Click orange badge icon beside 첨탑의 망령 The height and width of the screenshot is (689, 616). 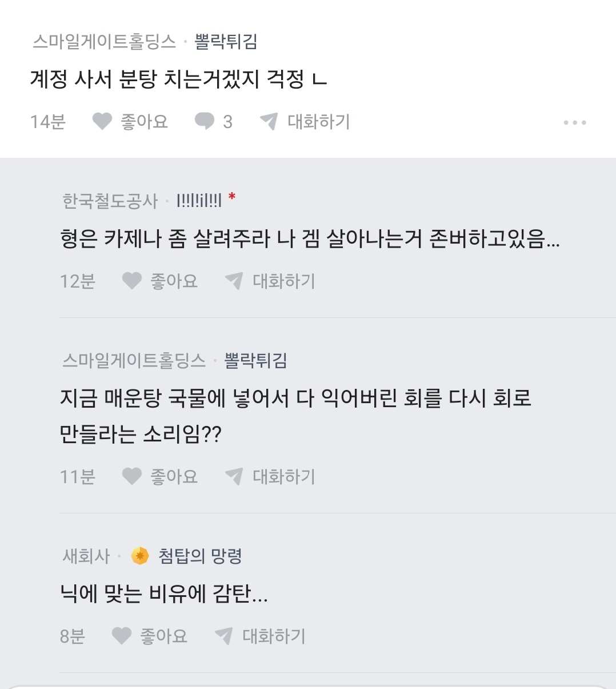click(140, 555)
